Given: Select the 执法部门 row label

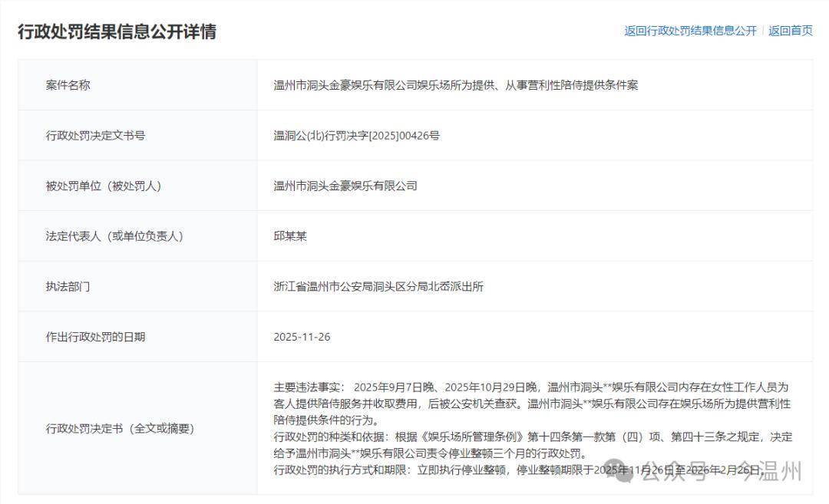Looking at the screenshot, I should (x=68, y=287).
